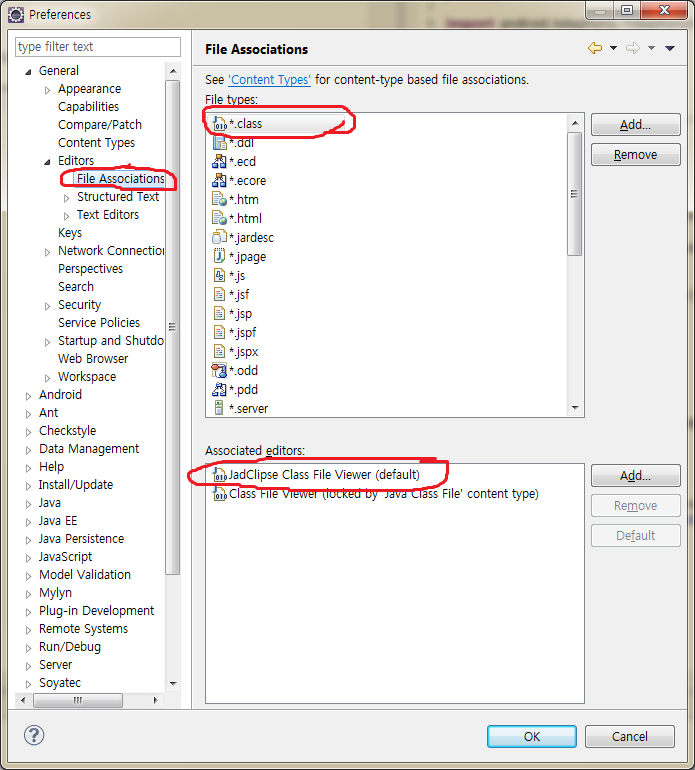The width and height of the screenshot is (695, 770).
Task: Expand the Mylyn node
Action: pos(28,594)
